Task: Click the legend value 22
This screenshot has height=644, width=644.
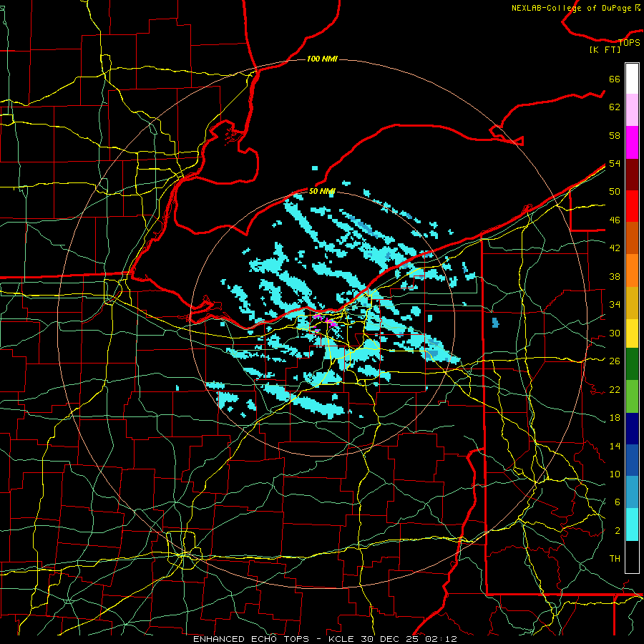Action: tap(615, 389)
